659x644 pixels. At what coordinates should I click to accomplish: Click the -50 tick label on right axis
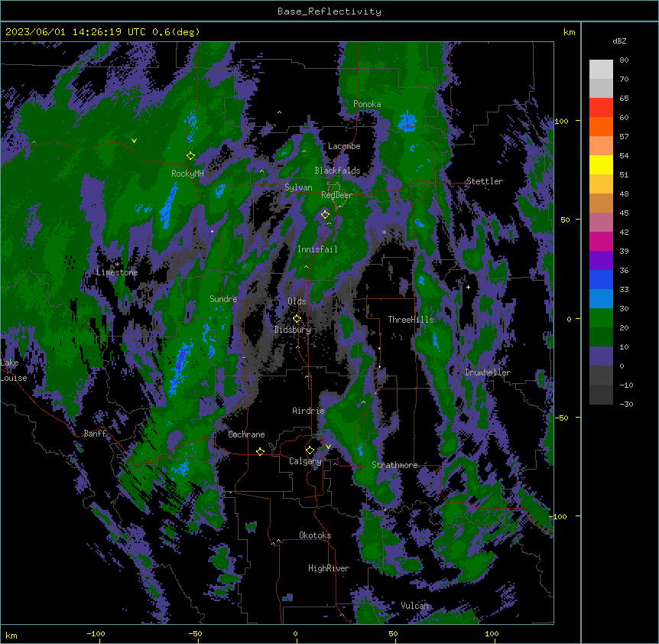(561, 418)
